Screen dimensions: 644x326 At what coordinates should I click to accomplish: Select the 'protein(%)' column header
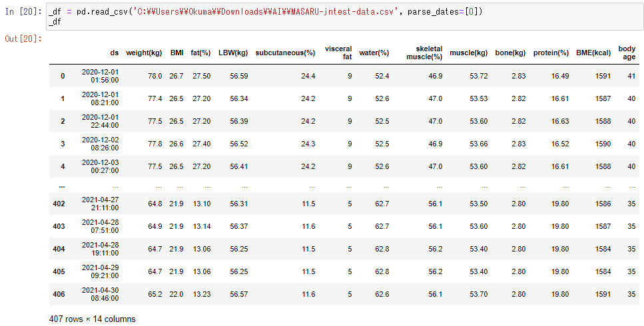coord(551,53)
